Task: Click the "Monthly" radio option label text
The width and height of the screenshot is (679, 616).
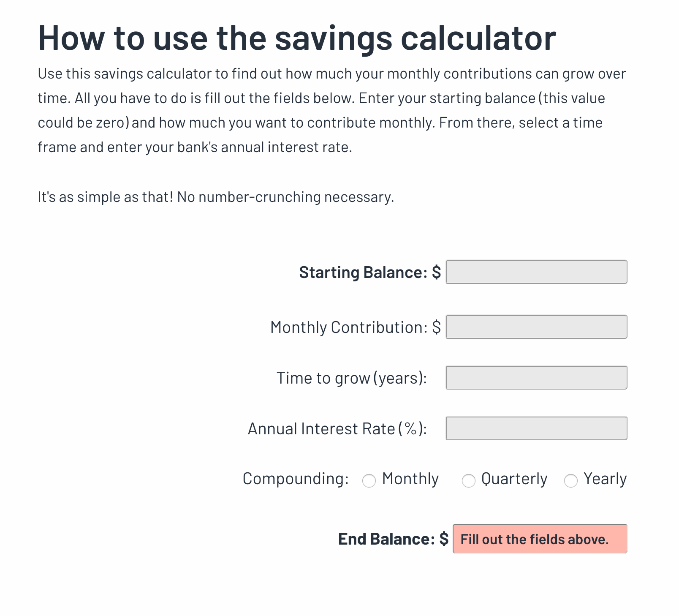Action: tap(410, 479)
